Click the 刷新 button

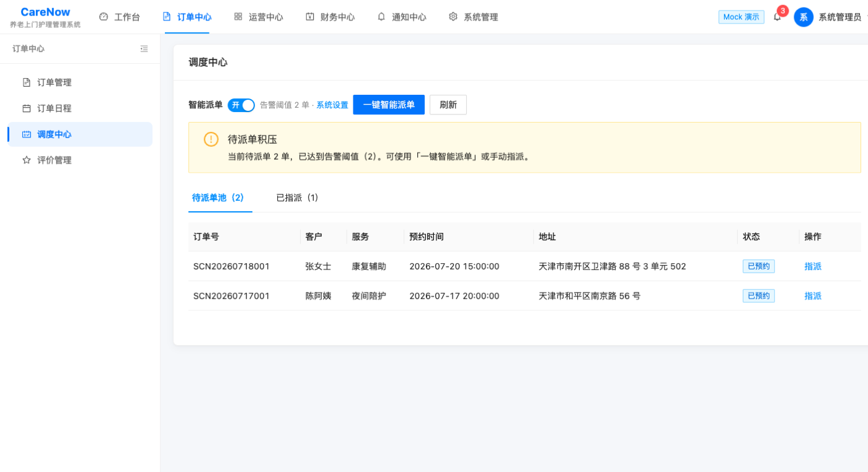pos(448,105)
